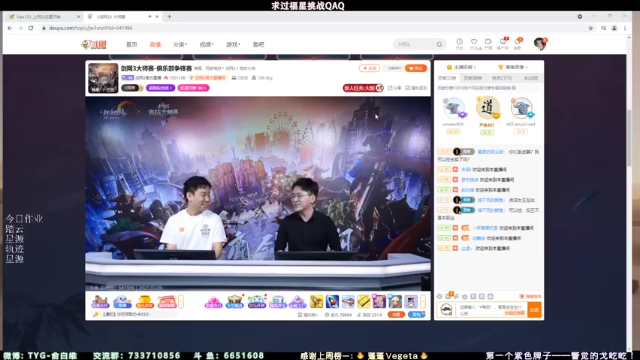Go to 首页 in the navigation bar
Screen dimensions: 640x360
click(131, 44)
